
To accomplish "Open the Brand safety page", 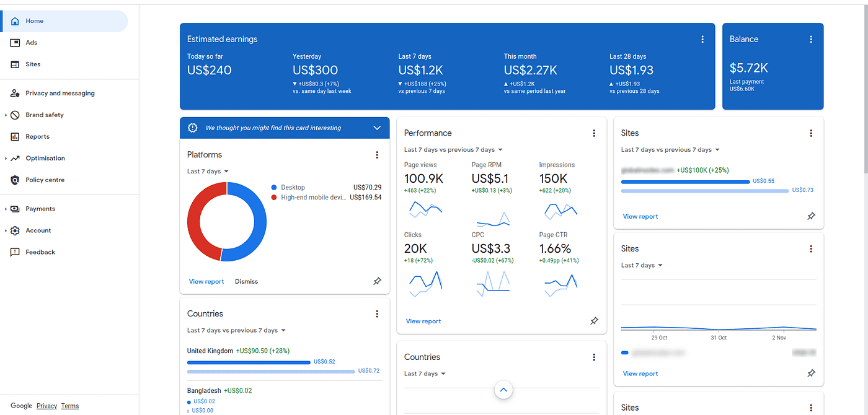I will click(44, 115).
